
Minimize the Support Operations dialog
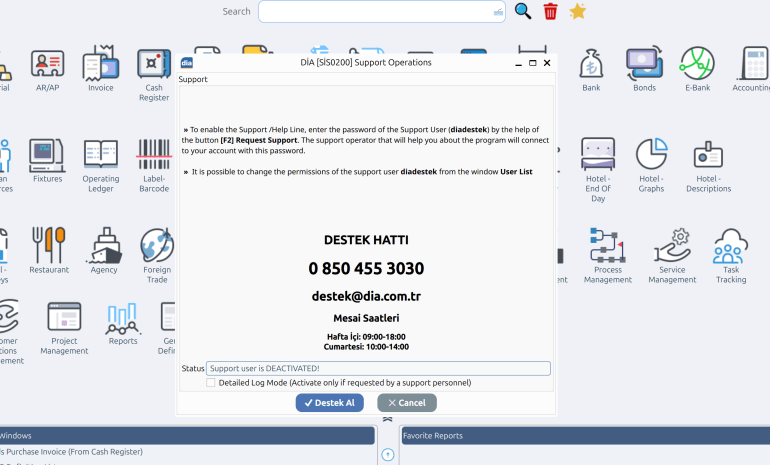point(518,63)
